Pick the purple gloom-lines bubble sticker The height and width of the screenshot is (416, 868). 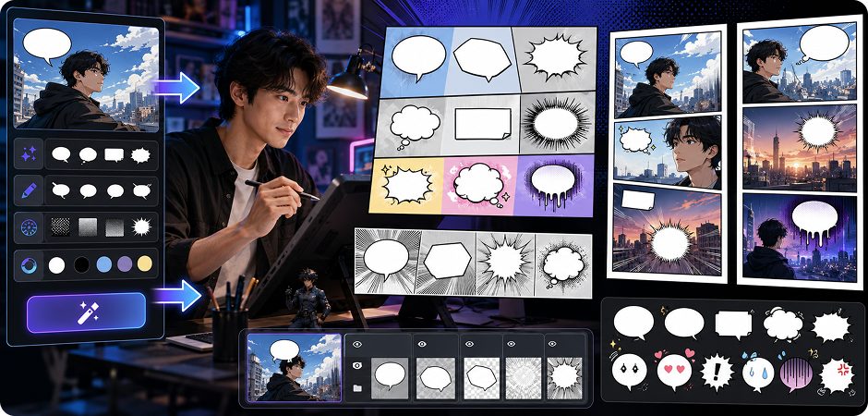pyautogui.click(x=796, y=373)
